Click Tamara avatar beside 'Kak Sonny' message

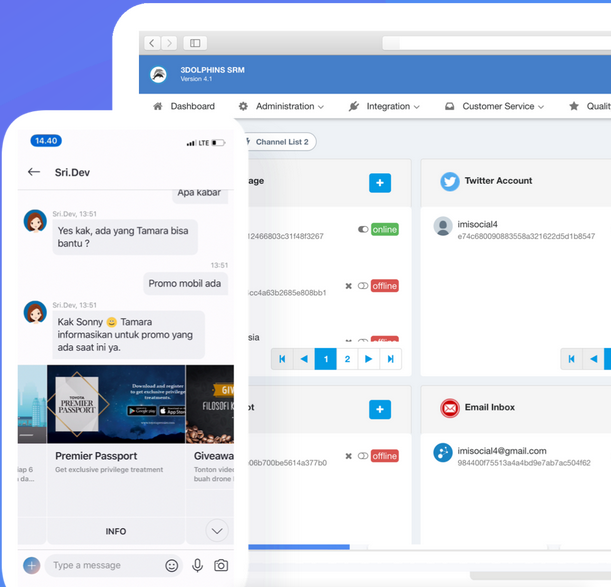[x=35, y=312]
